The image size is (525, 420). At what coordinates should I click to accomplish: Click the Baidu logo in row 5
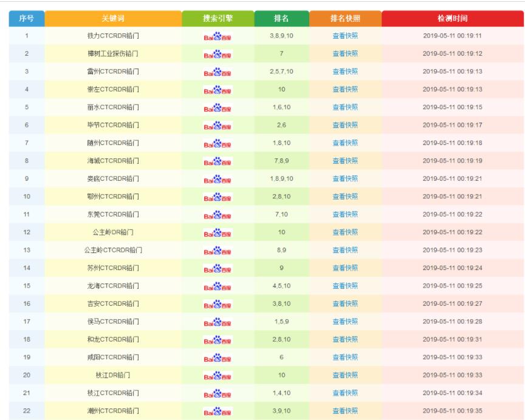[x=218, y=107]
